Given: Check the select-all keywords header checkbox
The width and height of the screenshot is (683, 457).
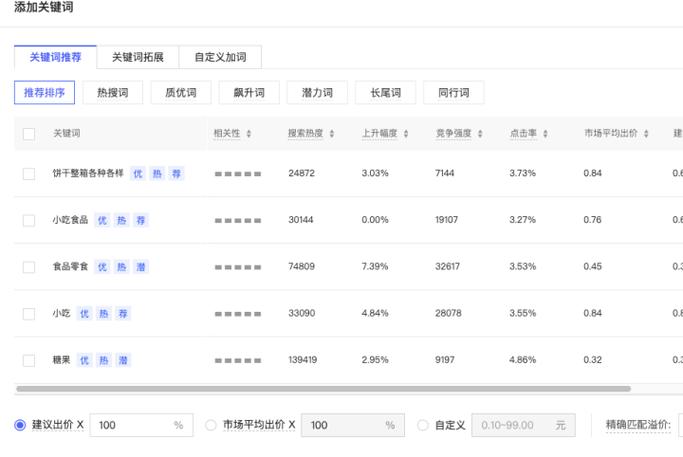Looking at the screenshot, I should point(29,134).
